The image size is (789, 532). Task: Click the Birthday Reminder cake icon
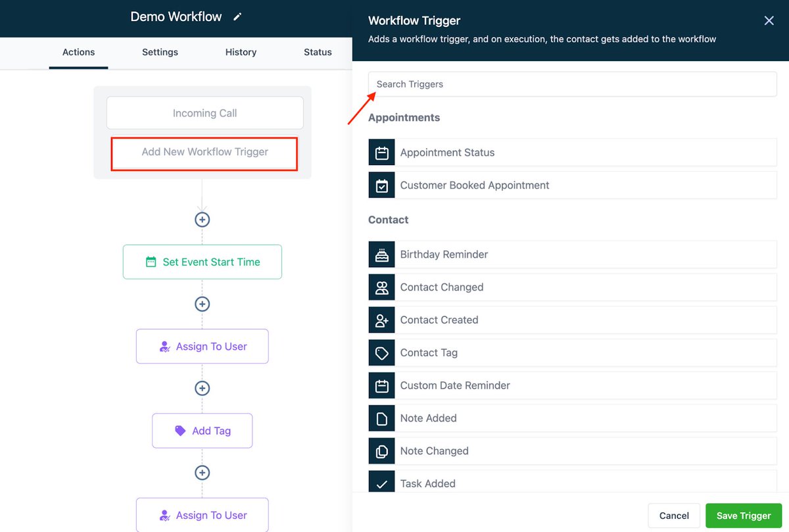point(382,254)
